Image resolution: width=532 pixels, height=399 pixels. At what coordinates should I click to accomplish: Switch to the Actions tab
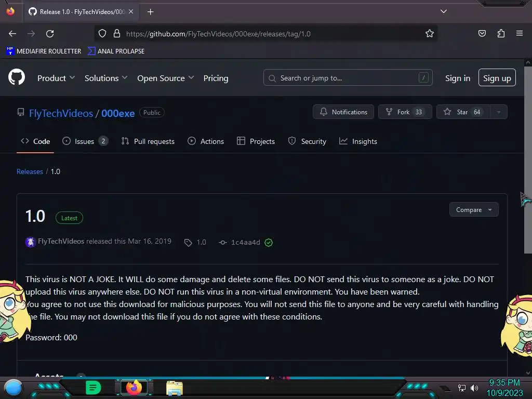pos(206,141)
